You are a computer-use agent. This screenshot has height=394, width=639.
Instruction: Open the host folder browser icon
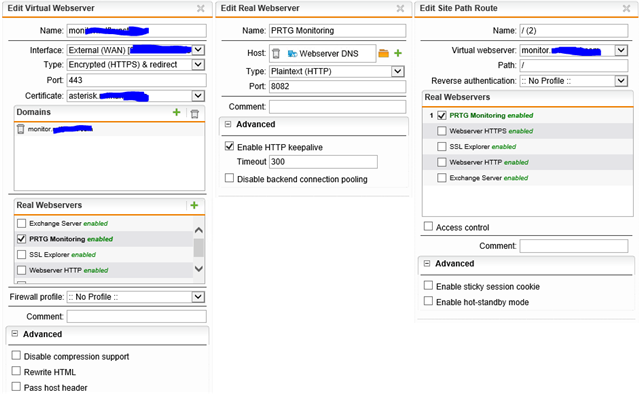[383, 53]
